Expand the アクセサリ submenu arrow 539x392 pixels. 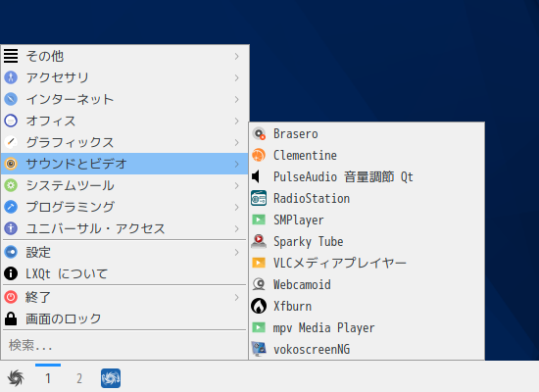click(x=237, y=77)
